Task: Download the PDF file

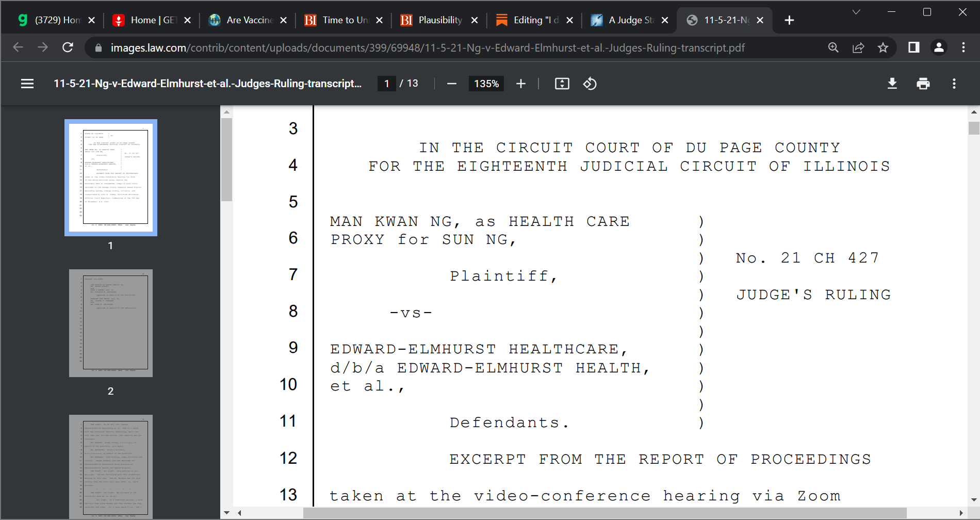Action: [x=892, y=84]
